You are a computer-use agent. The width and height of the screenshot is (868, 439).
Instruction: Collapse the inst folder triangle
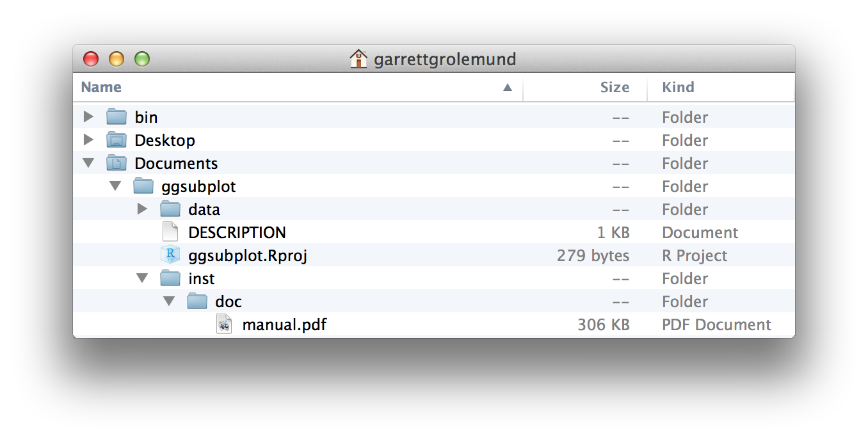[142, 278]
